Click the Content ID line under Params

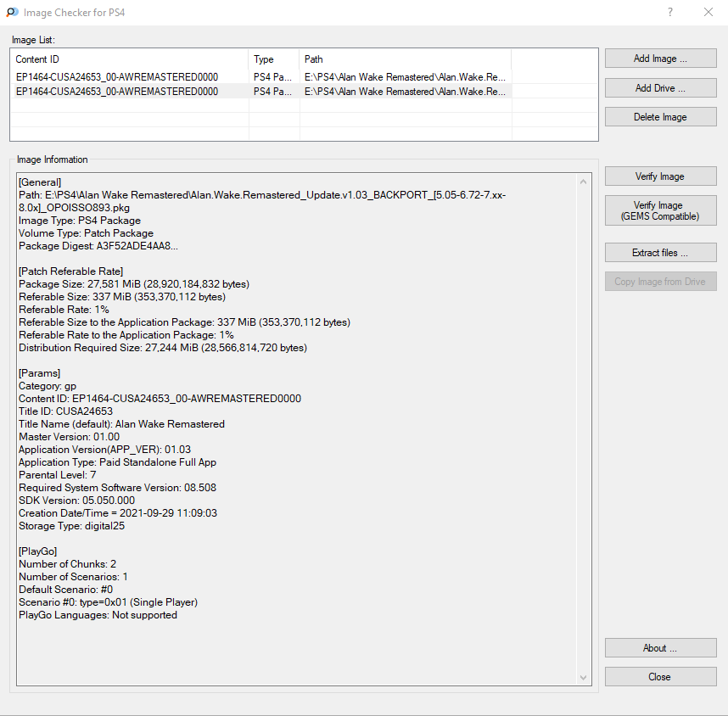click(x=160, y=399)
